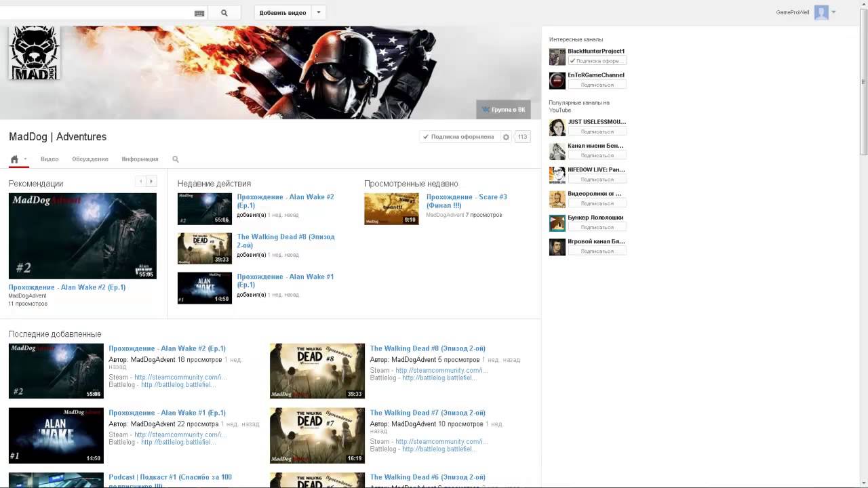Expand the Добавить видео dropdown arrow
Screen dimensions: 868x488
(x=319, y=12)
